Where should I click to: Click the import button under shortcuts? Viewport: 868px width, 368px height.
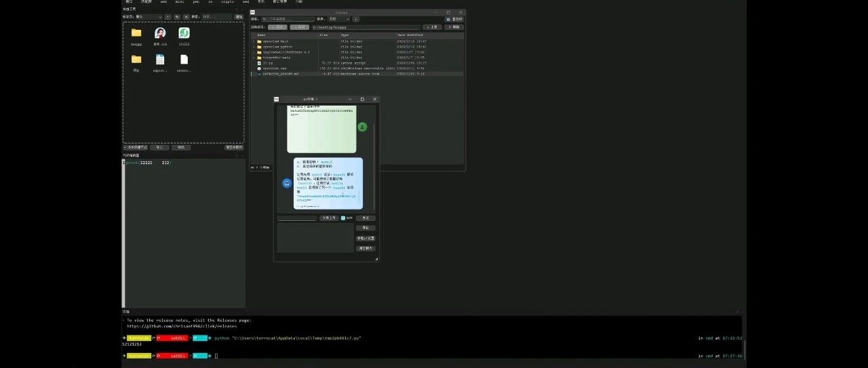[159, 147]
